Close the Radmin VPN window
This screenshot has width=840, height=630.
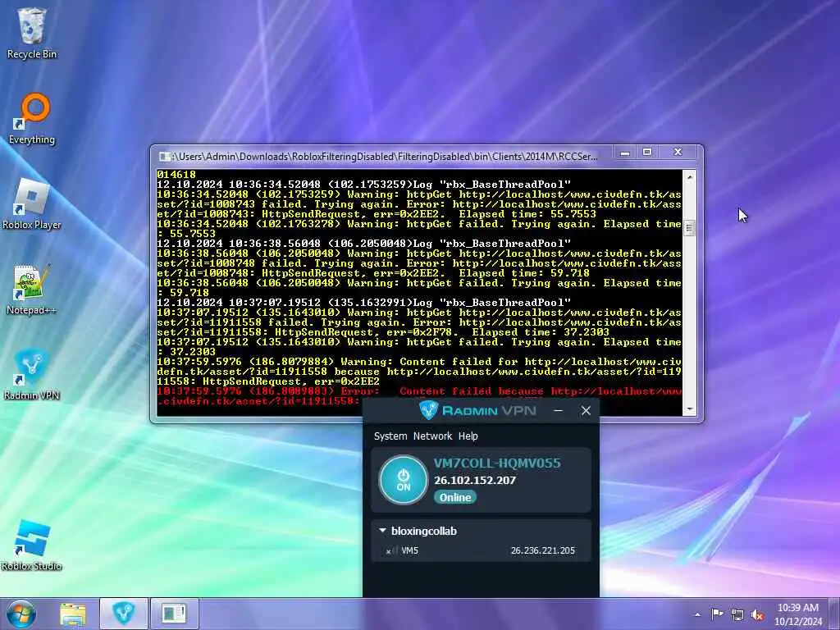(586, 411)
